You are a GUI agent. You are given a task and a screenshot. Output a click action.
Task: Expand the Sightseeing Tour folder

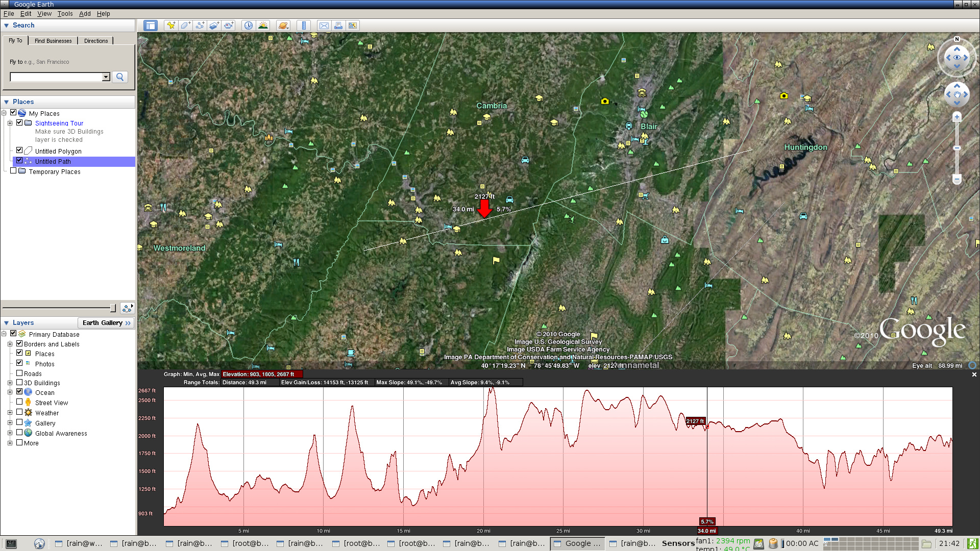10,123
